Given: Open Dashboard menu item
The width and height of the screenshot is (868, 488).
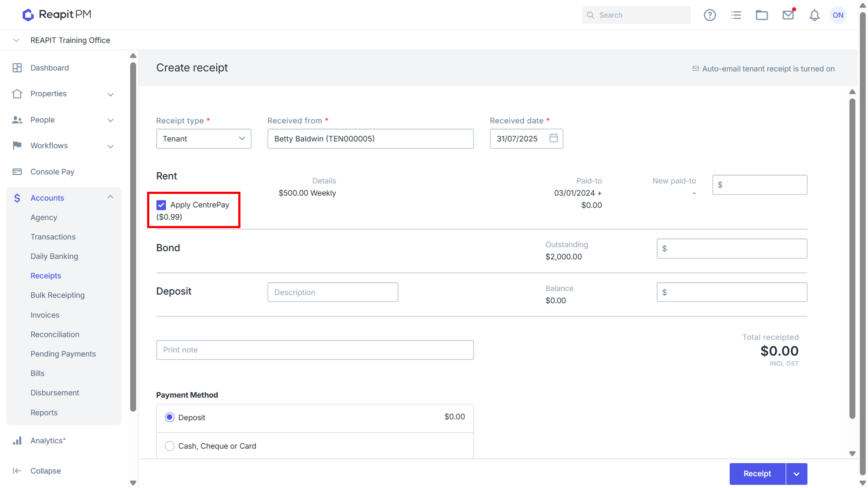Looking at the screenshot, I should click(x=49, y=68).
